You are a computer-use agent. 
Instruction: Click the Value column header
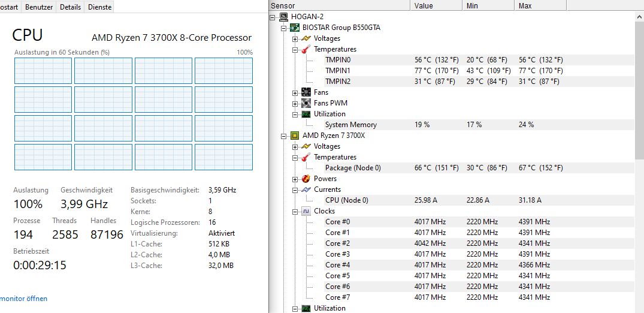[436, 6]
